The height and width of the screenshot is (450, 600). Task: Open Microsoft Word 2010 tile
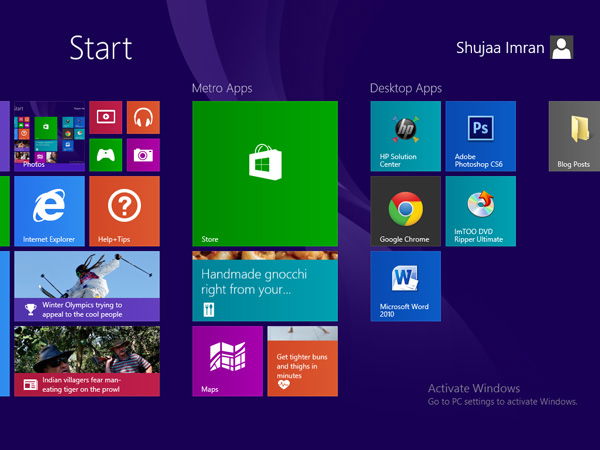(406, 286)
